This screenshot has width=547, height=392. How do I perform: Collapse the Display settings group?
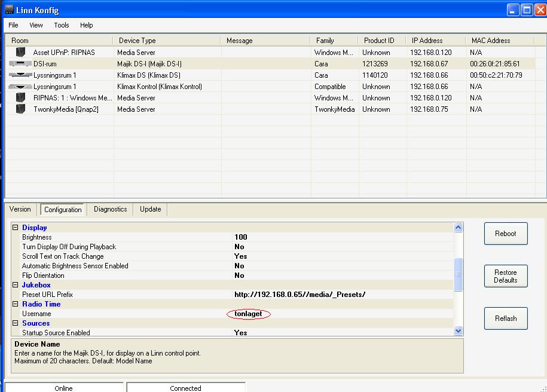tap(16, 228)
